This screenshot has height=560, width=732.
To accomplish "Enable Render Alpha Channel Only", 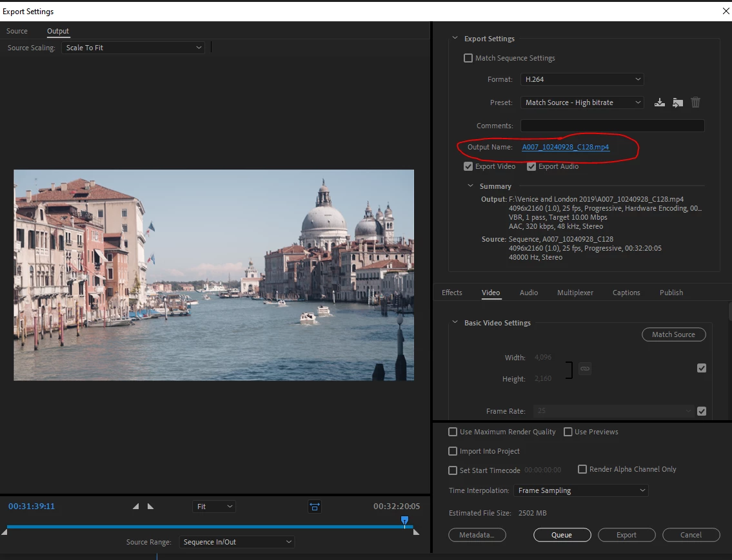I will tap(582, 469).
